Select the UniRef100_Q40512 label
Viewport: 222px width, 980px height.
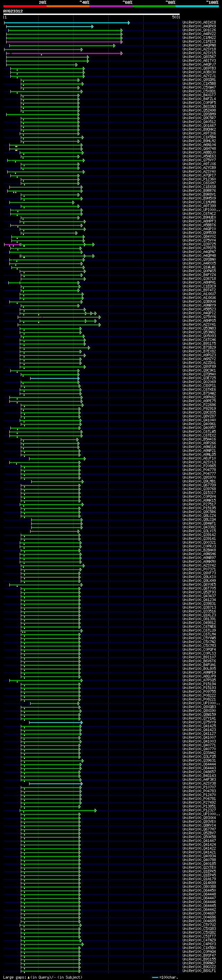tap(199, 122)
